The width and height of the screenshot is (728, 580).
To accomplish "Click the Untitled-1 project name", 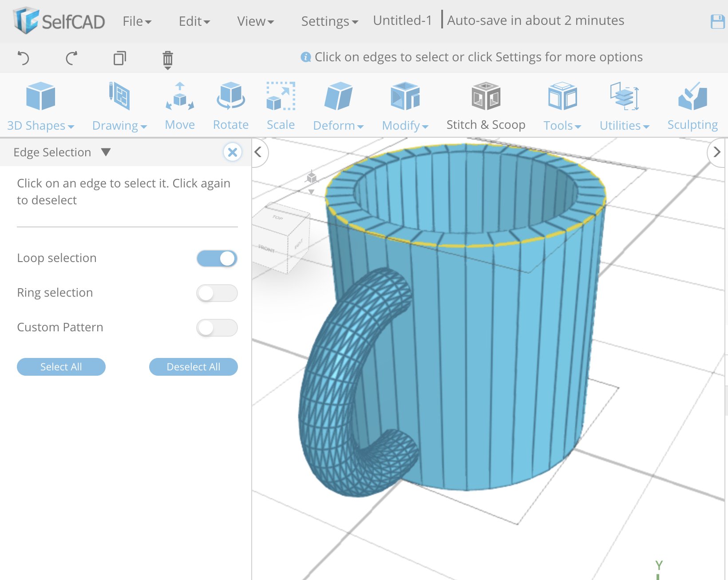I will (402, 20).
